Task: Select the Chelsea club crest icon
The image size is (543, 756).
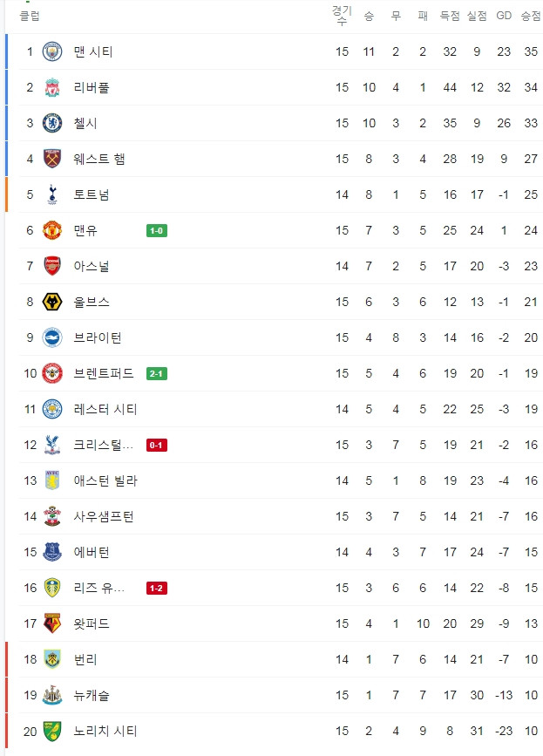Action: (52, 123)
